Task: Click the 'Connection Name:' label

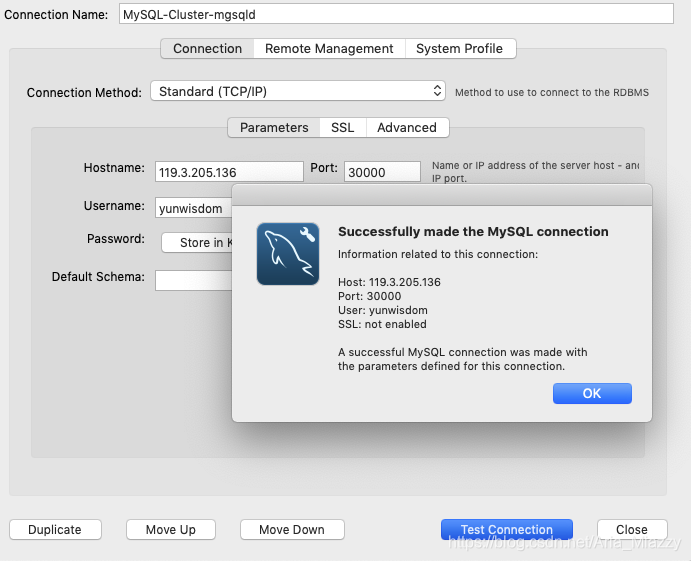Action: point(56,15)
